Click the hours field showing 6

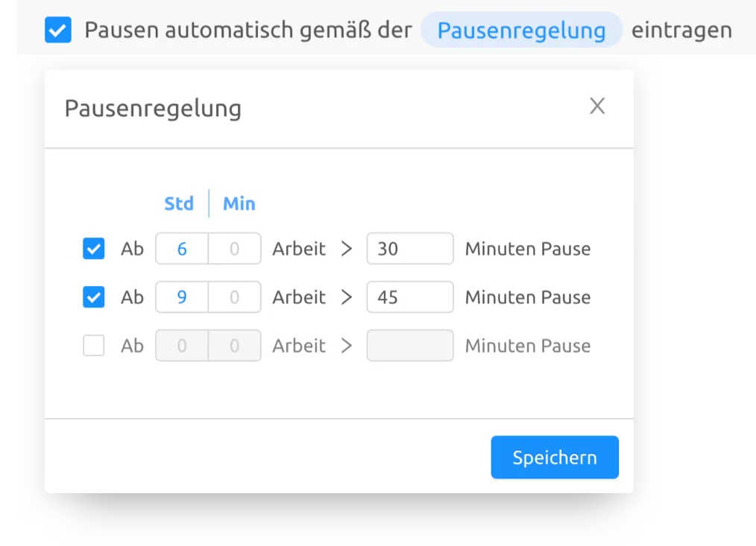[181, 249]
